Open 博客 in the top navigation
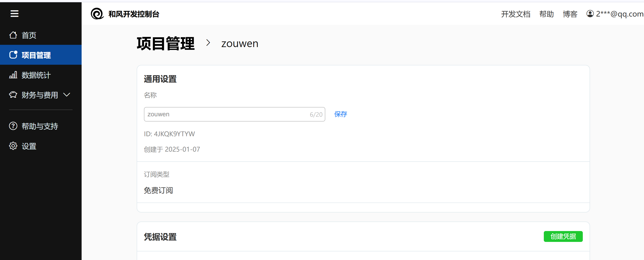This screenshot has width=644, height=260. click(570, 14)
